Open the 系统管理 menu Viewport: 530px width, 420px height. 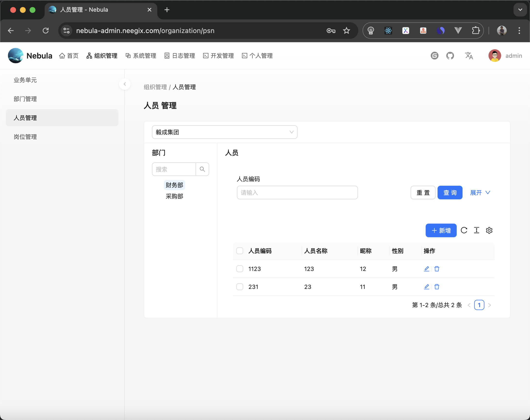click(x=144, y=56)
